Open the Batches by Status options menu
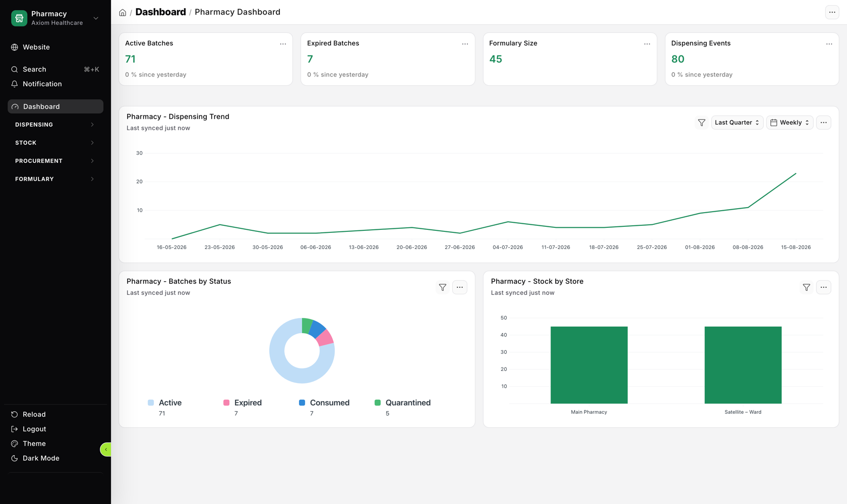Image resolution: width=847 pixels, height=504 pixels. [459, 287]
